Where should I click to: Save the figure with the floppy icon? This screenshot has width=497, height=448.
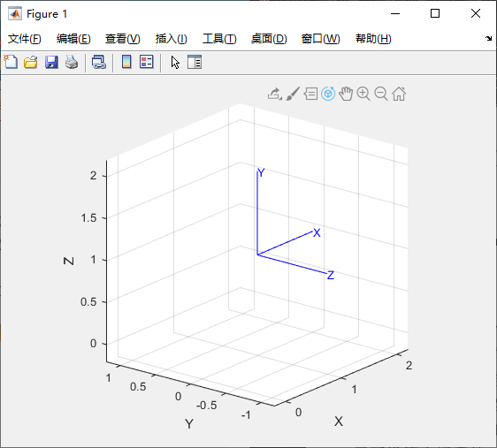pyautogui.click(x=51, y=62)
